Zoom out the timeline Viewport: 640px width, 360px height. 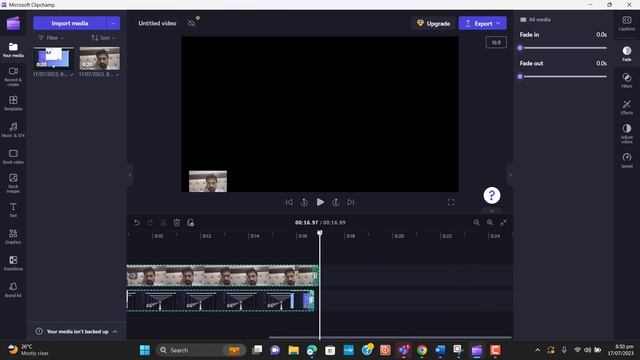pyautogui.click(x=476, y=222)
